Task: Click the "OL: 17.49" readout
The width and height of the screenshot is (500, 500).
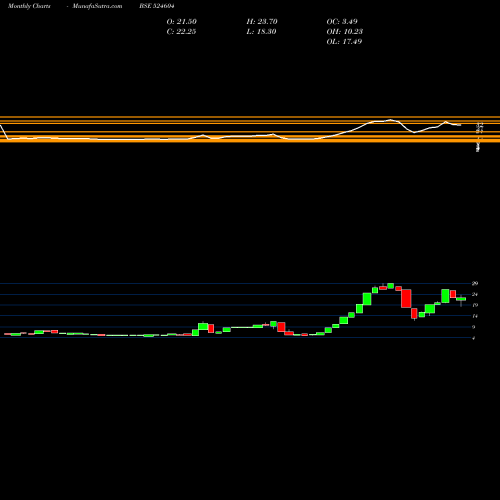Action: (x=344, y=42)
